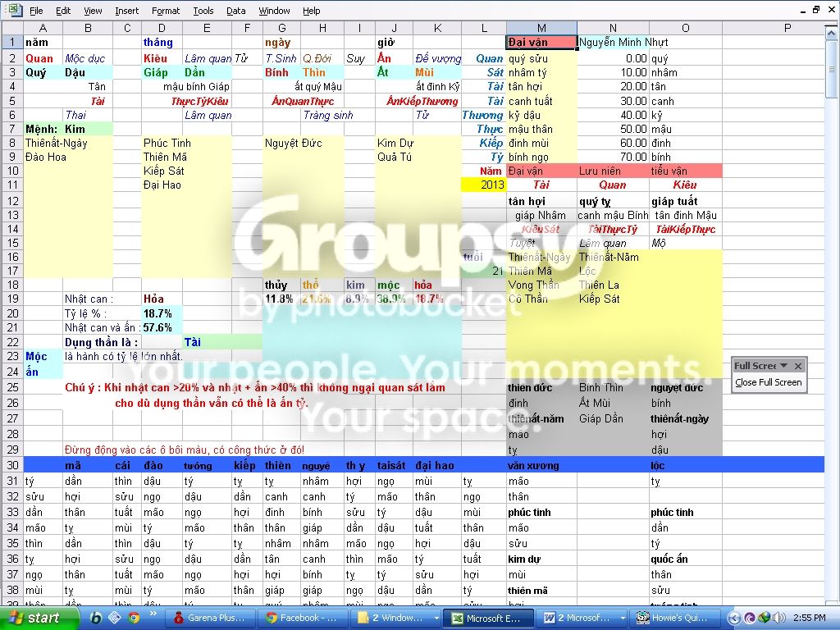Screen dimensions: 840x630
Task: Open the Window menu
Action: point(274,11)
